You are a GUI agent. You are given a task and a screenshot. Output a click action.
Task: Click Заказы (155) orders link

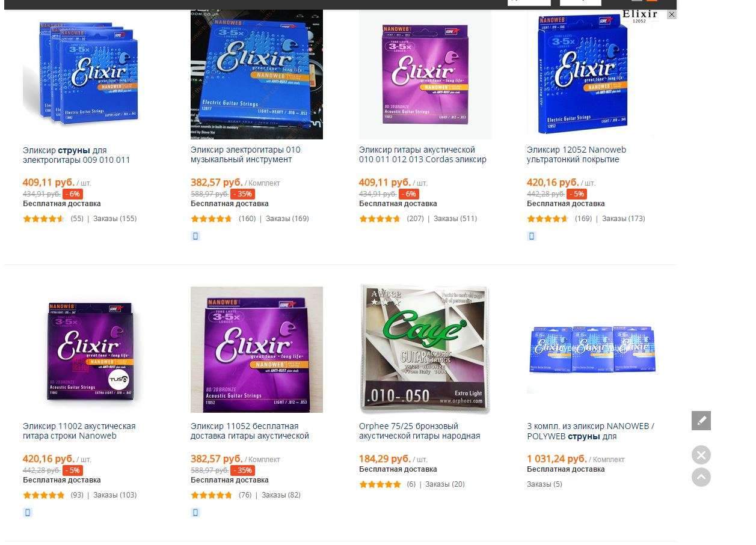(x=115, y=219)
